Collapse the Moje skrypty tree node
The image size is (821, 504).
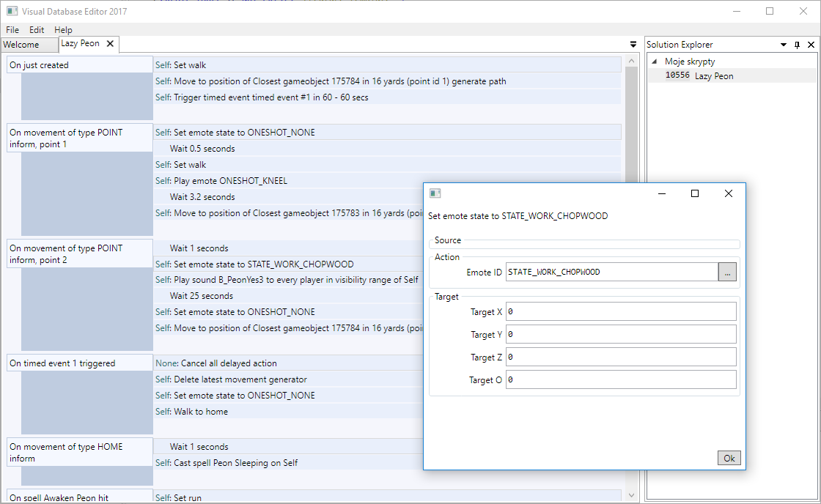pos(655,62)
